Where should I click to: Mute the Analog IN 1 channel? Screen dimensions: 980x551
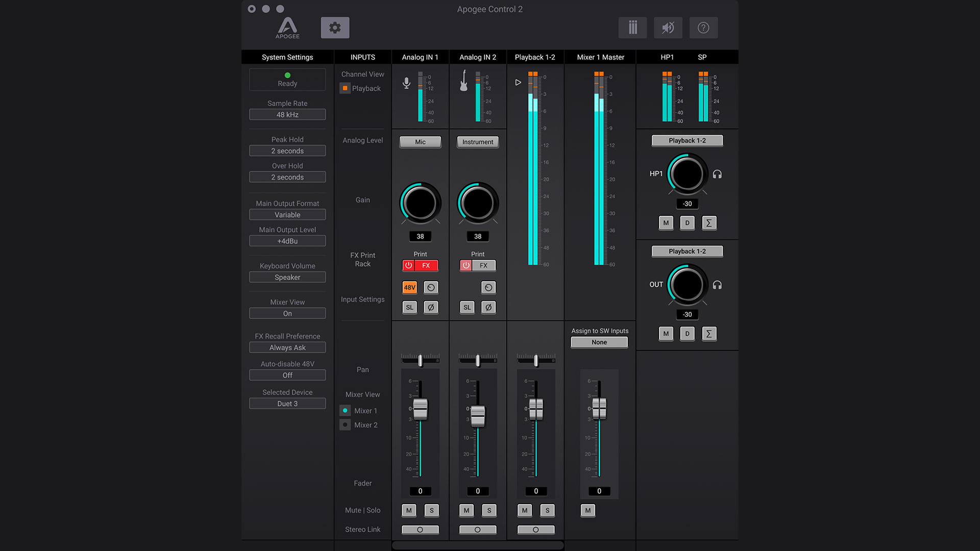point(409,510)
